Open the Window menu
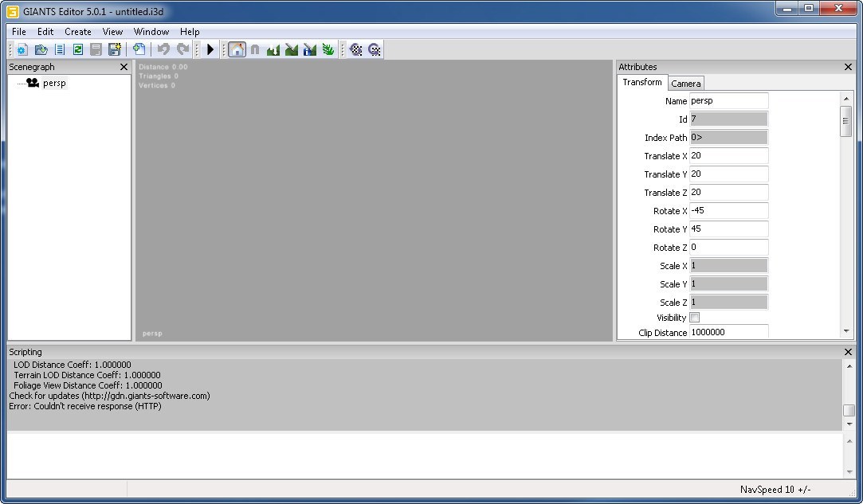This screenshot has height=504, width=863. pos(151,32)
